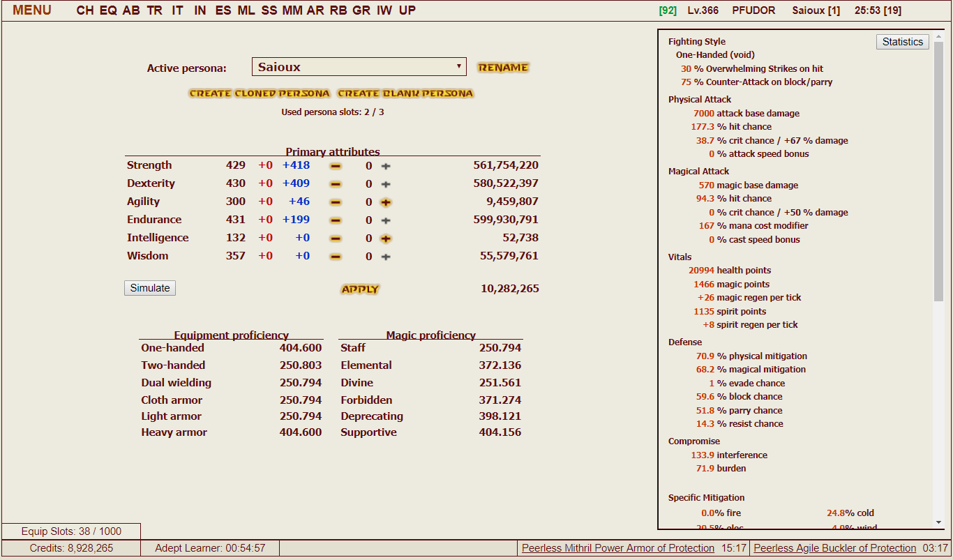Decrease Dexterity with its minus icon

tap(336, 184)
